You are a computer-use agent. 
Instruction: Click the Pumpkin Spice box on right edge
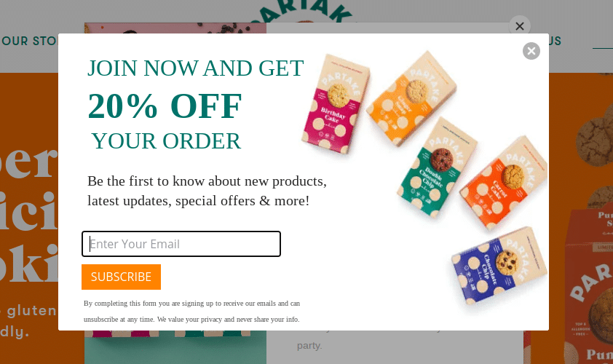[x=589, y=287]
